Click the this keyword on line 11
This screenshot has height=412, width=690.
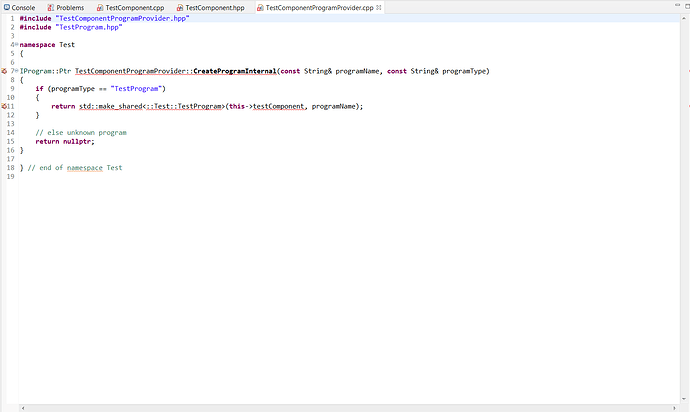(x=237, y=107)
